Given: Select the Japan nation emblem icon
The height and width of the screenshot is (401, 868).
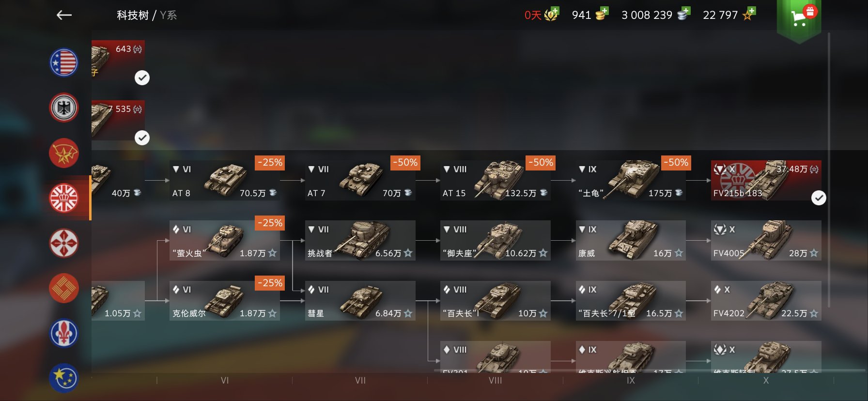Looking at the screenshot, I should (x=64, y=243).
